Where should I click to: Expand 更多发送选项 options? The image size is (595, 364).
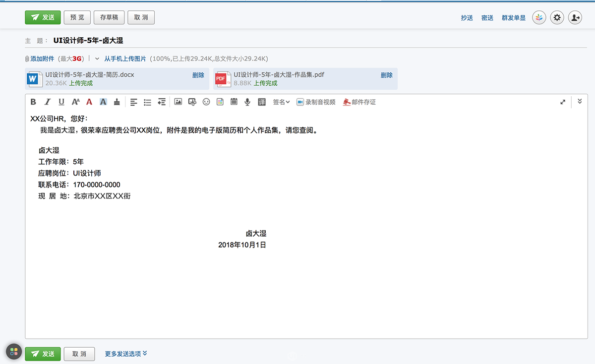[123, 353]
